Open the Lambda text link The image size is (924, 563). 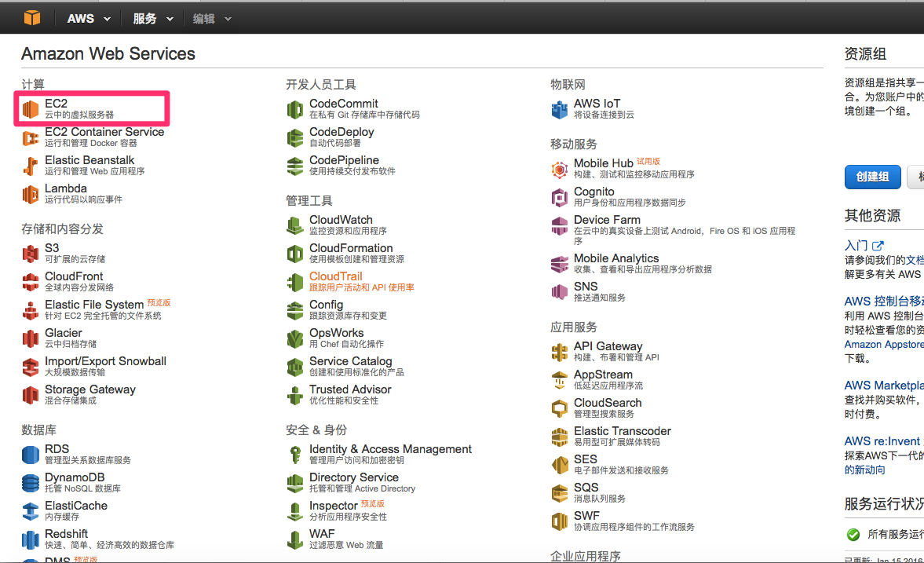(x=66, y=188)
